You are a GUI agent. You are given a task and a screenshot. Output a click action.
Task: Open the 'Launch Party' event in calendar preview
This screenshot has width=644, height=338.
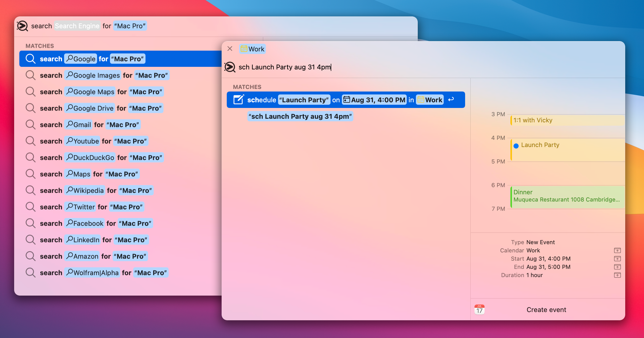pos(568,150)
